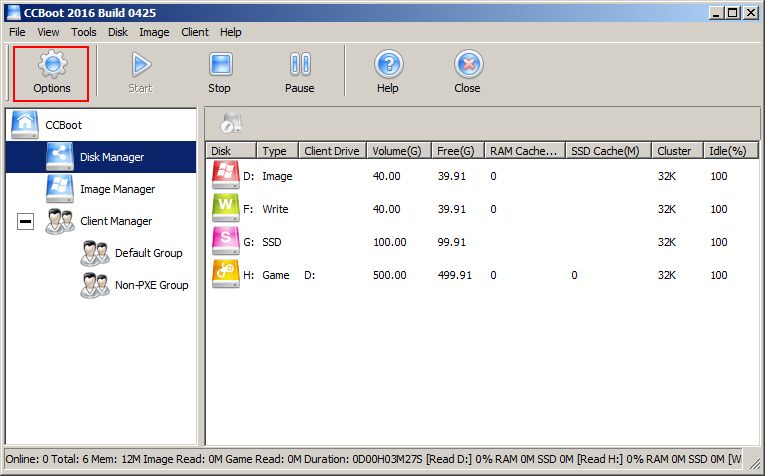Click the pink SSD disk G: icon
Screen dimensions: 765x476
coord(226,241)
